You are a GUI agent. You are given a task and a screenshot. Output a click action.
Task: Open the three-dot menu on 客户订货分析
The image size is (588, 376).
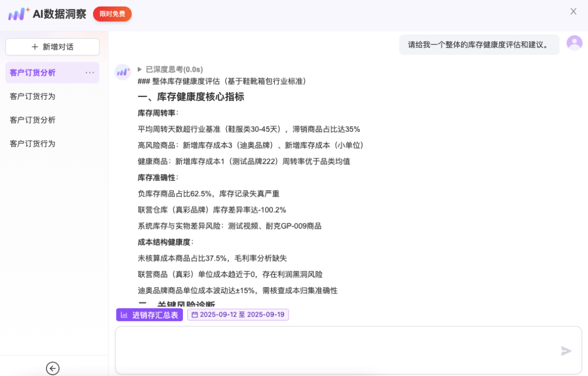90,72
